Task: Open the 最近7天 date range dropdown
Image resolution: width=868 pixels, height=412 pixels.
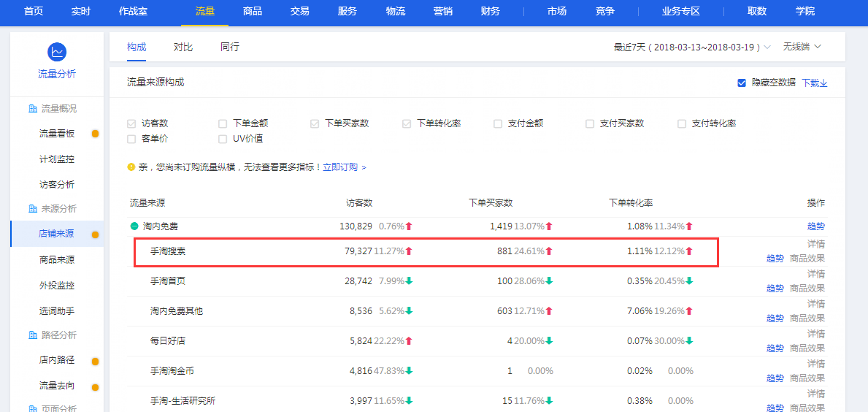Action: [692, 47]
